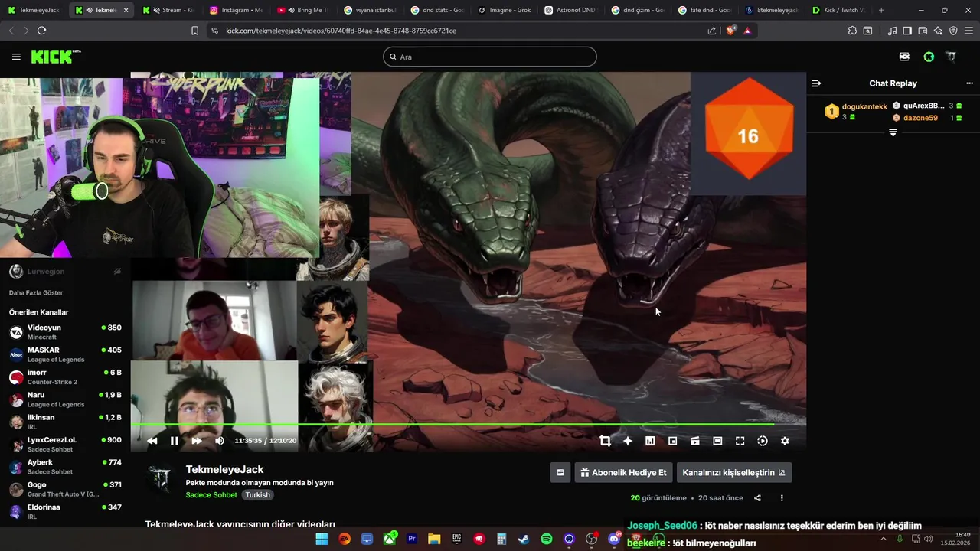
Task: Open the MASKAR recommended channel
Action: pyautogui.click(x=65, y=354)
